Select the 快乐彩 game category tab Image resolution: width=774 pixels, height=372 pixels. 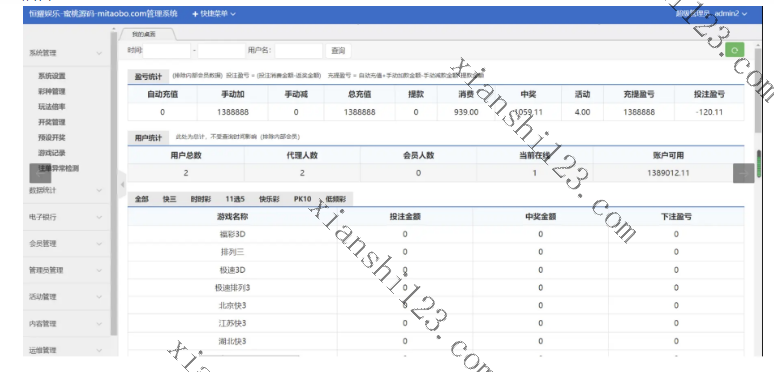(x=270, y=199)
